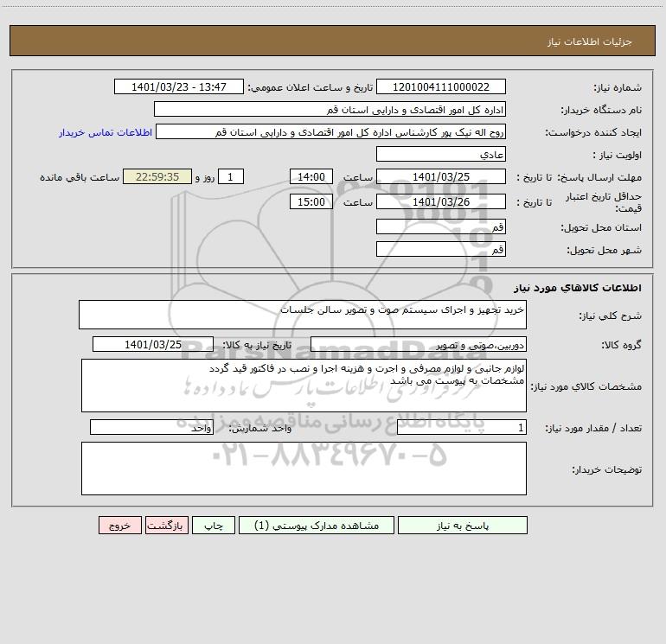Click the priority field 'عادي'
666x644 pixels.
coord(441,154)
